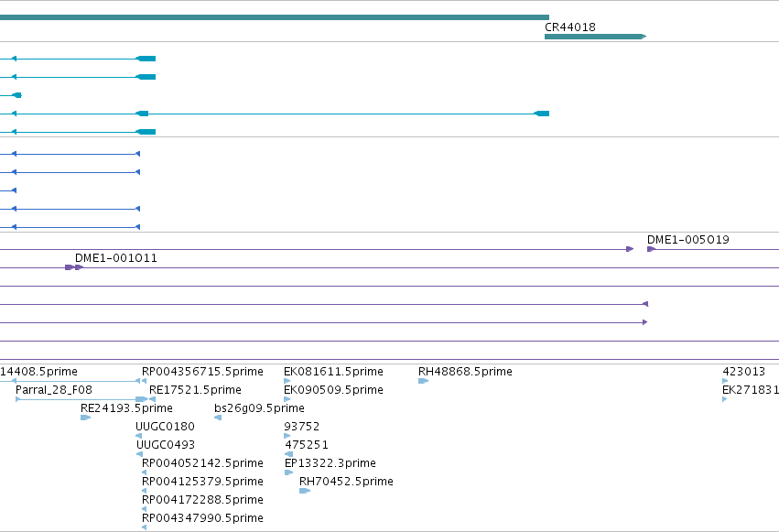
Task: Click the RH48868.5prime EST marker
Action: pos(423,381)
